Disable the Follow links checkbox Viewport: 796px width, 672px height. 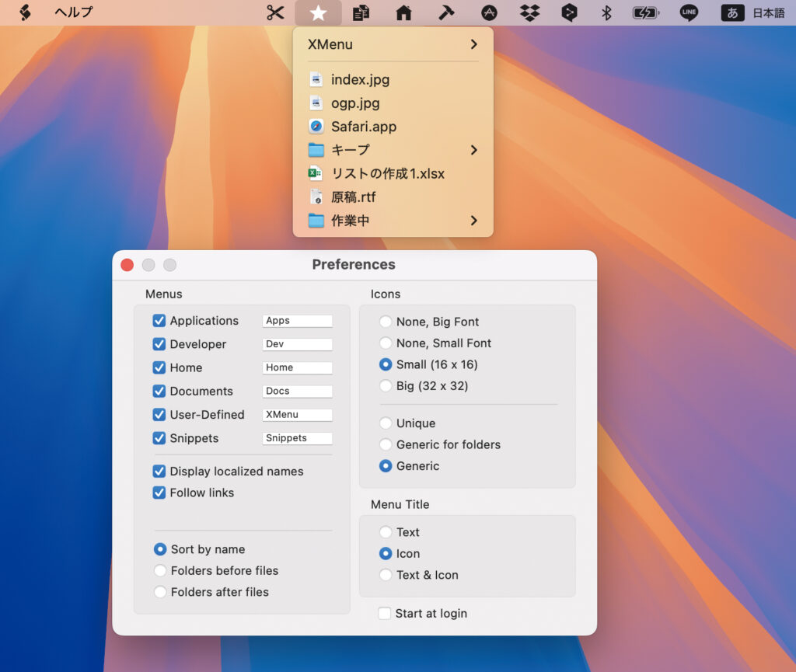159,493
